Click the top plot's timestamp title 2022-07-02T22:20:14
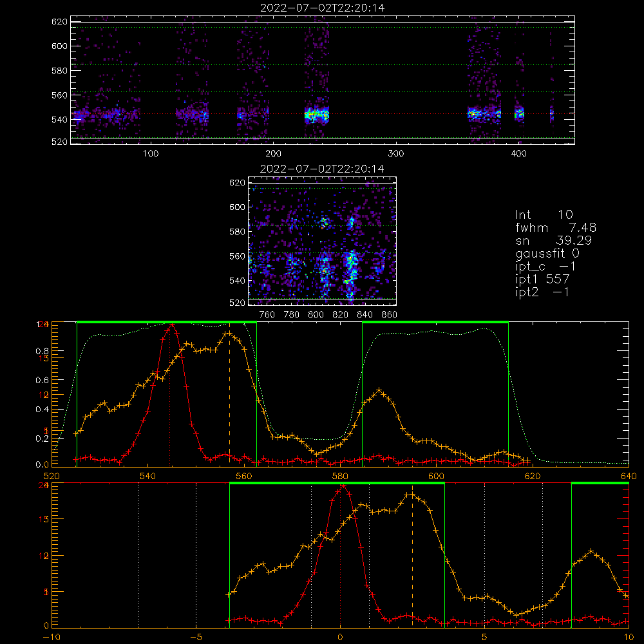Screen dimensions: 644x644 (323, 8)
